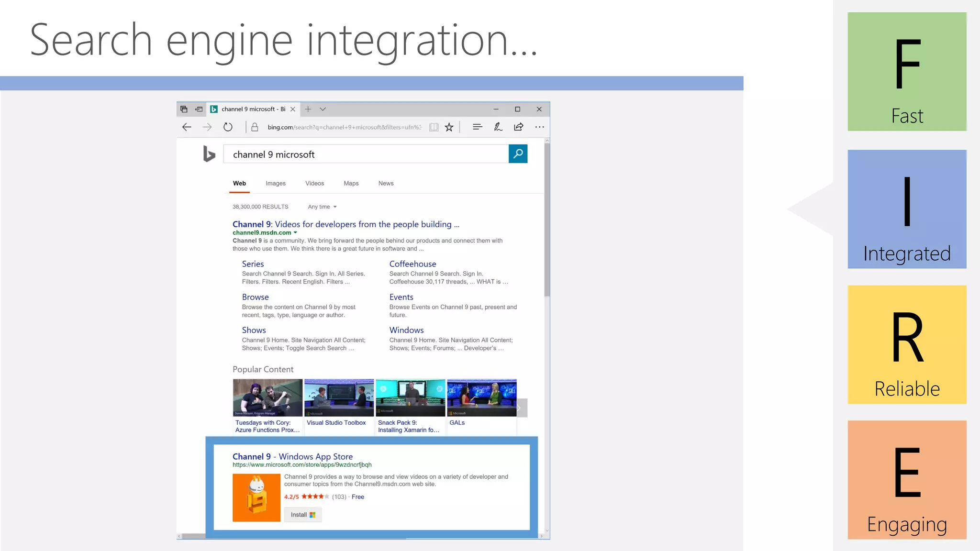Click the orange Channel 9 app icon

pyautogui.click(x=256, y=497)
